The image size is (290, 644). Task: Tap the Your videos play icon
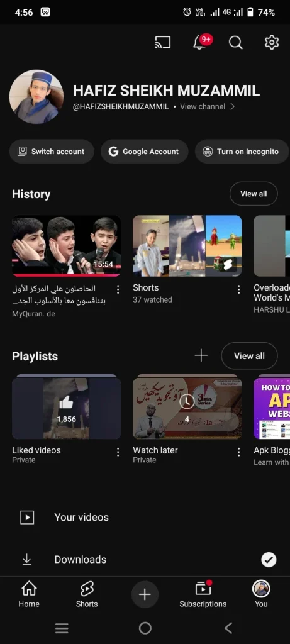click(x=27, y=518)
